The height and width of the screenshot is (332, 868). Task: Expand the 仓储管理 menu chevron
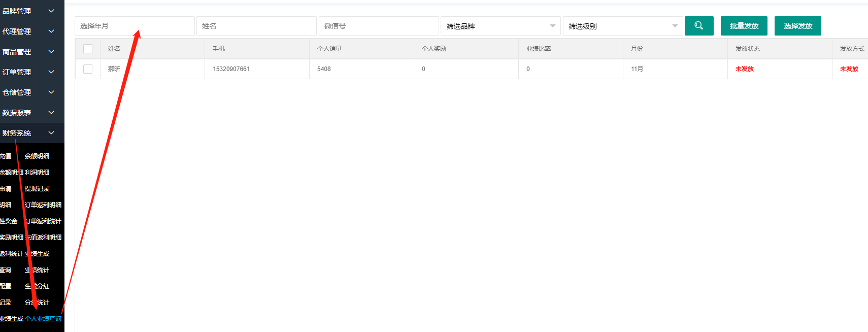click(51, 92)
